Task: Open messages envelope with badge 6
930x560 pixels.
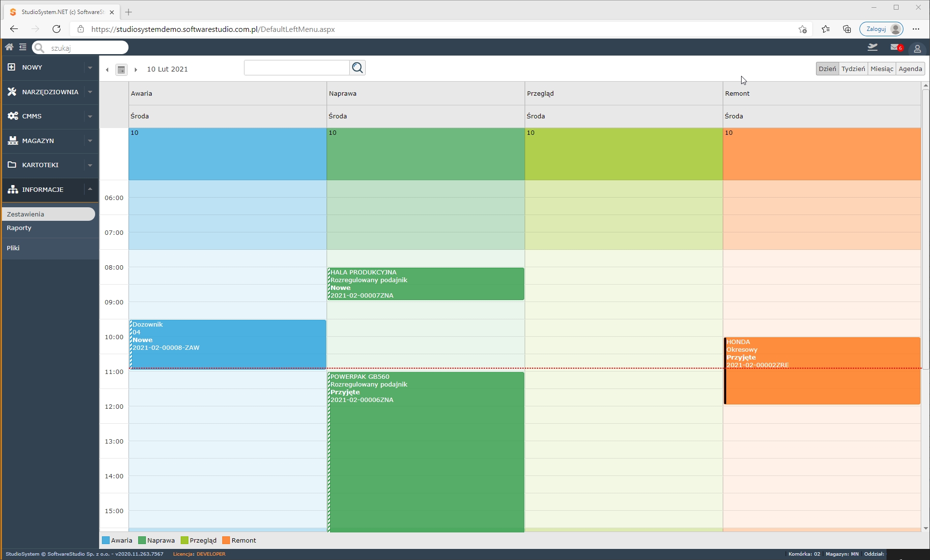Action: click(x=896, y=47)
